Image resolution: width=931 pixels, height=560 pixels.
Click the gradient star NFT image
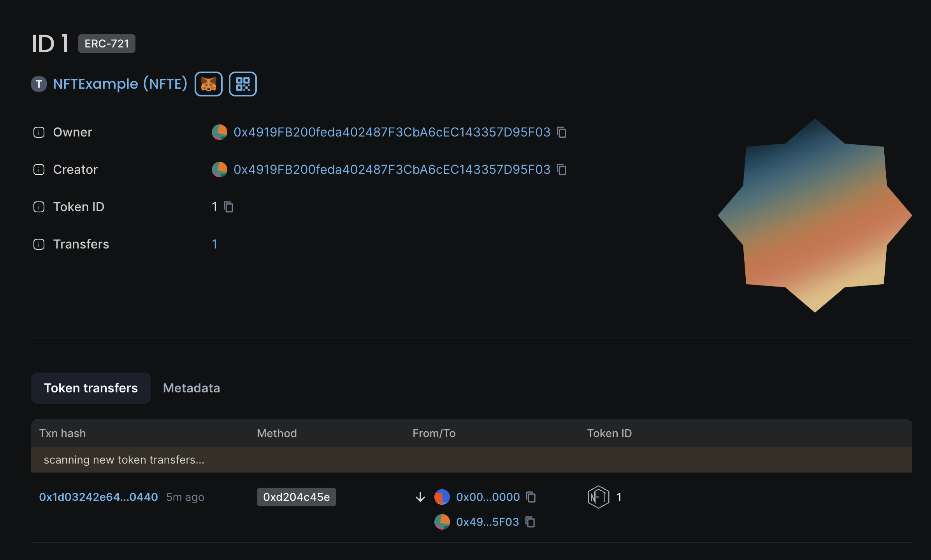point(815,215)
